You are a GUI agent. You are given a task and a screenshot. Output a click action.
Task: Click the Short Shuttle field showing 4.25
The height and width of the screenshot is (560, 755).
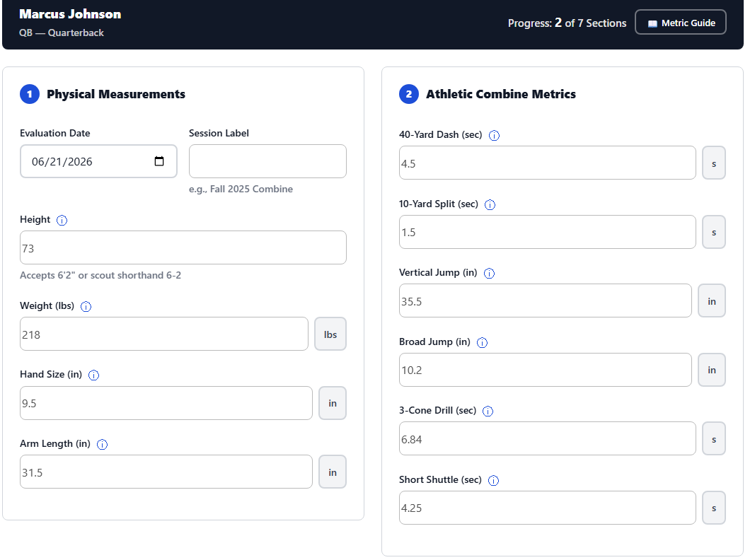548,508
